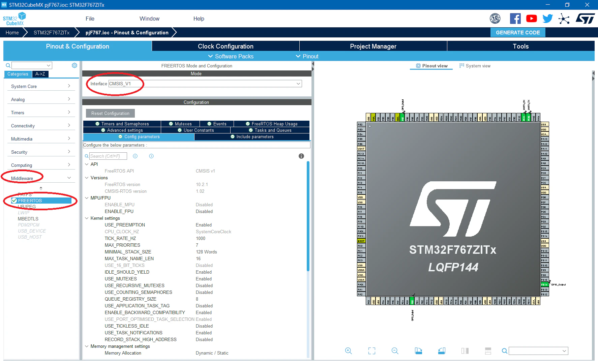Viewport: 598px width, 364px height.
Task: Go to previous parameter search result arrow
Action: [x=135, y=156]
